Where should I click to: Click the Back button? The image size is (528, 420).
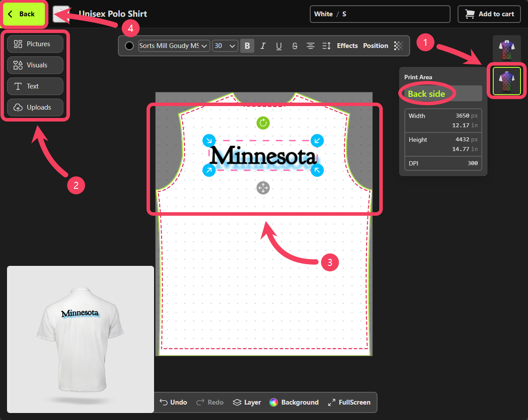click(x=24, y=14)
